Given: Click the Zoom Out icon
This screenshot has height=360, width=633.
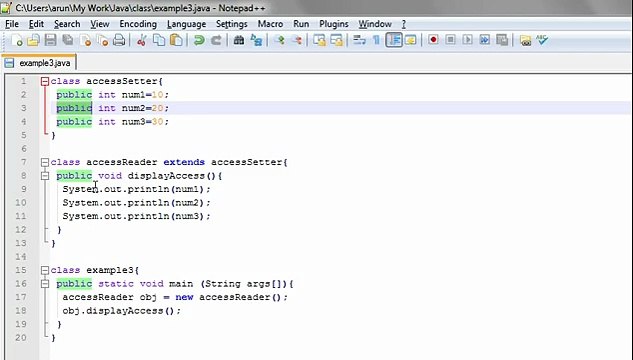Looking at the screenshot, I should click(297, 40).
